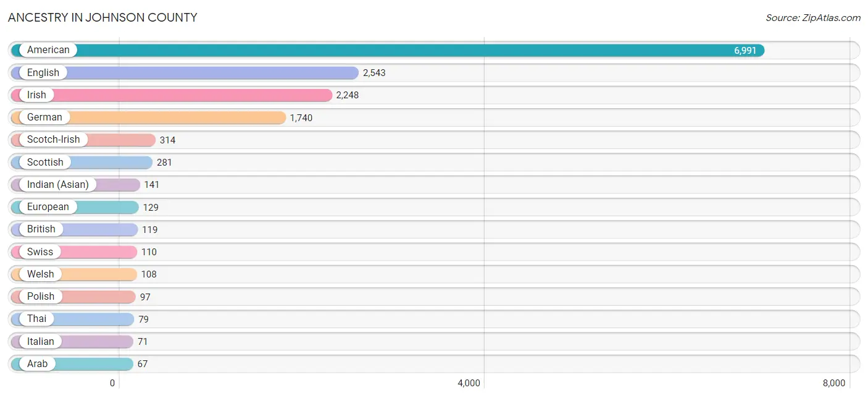Click the 108 value label

coord(149,274)
